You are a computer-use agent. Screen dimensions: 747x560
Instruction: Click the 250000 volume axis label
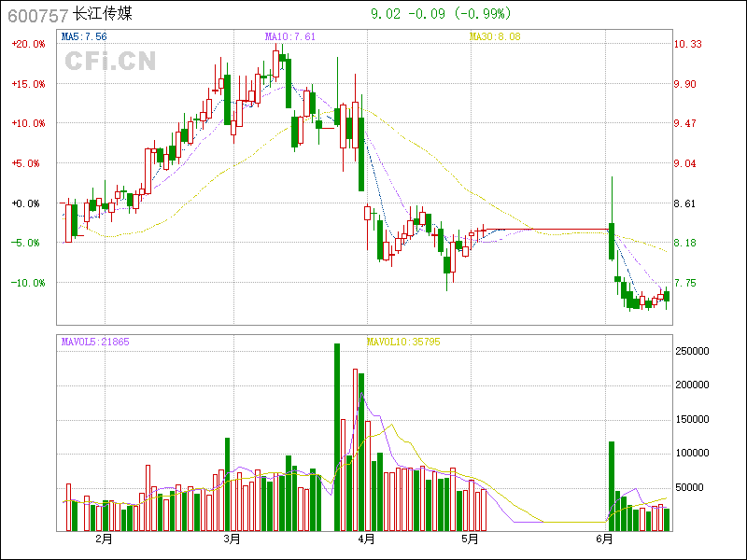click(696, 350)
